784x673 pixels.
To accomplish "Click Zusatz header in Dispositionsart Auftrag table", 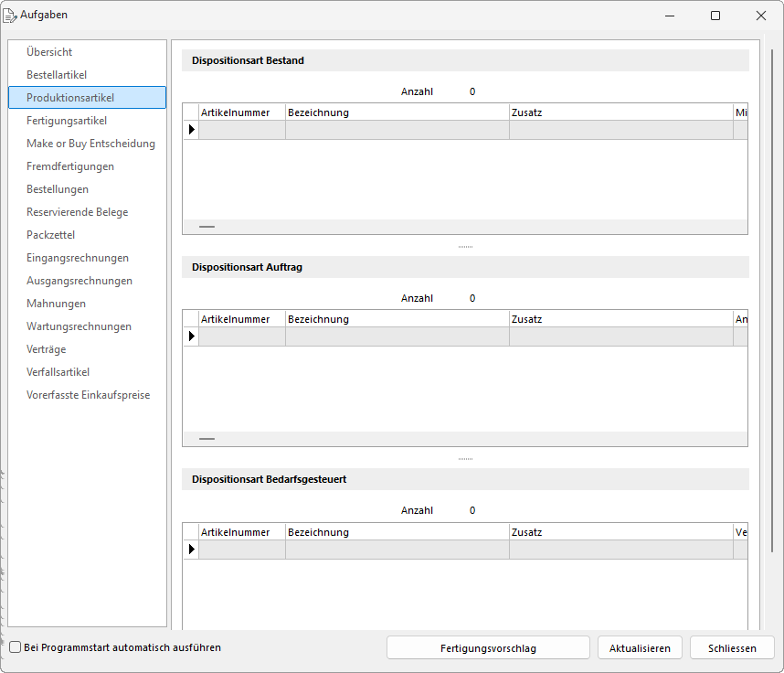I will [x=621, y=319].
